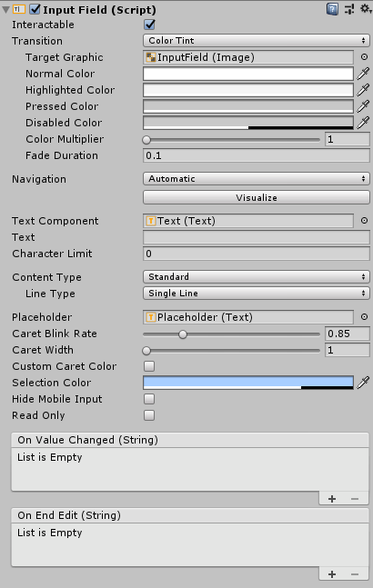Open the Input Field gear settings menu
Screen dimensions: 373x588
click(366, 9)
